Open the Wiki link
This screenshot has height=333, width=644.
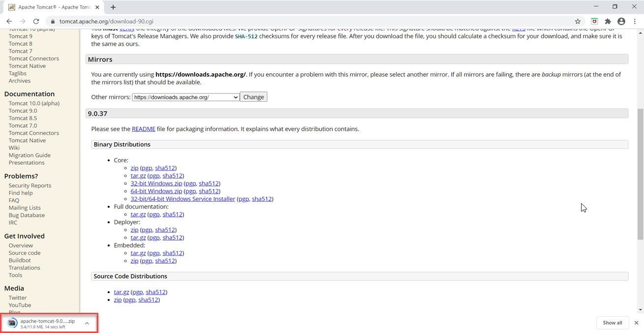(14, 148)
